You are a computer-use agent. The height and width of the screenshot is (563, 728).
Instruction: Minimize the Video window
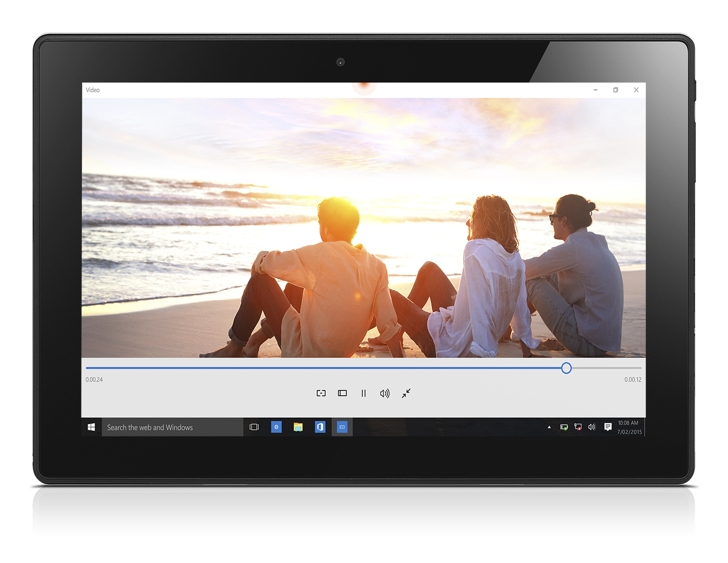596,90
